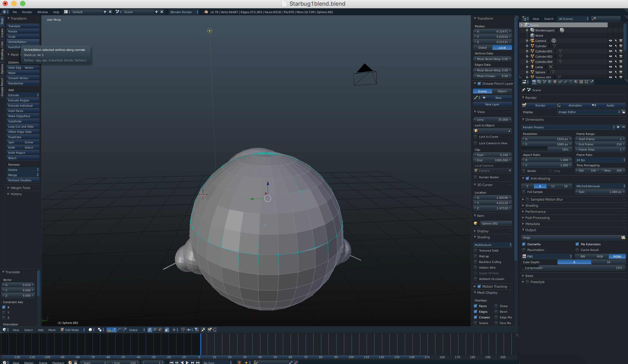Open the Physics properties tab
The height and width of the screenshot is (364, 628).
pyautogui.click(x=592, y=82)
